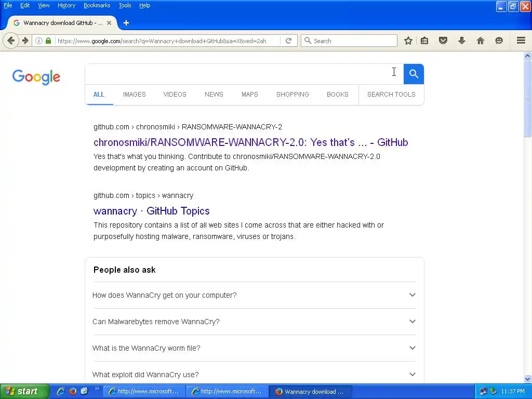The image size is (532, 399).
Task: Open the Windows Start menu
Action: 24,391
